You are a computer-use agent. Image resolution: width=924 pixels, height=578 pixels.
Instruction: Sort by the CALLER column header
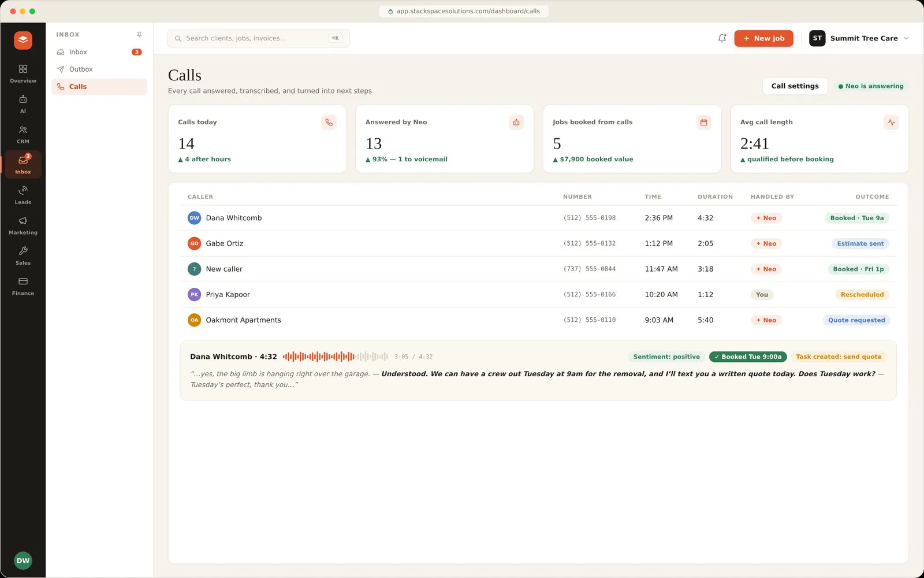[200, 197]
